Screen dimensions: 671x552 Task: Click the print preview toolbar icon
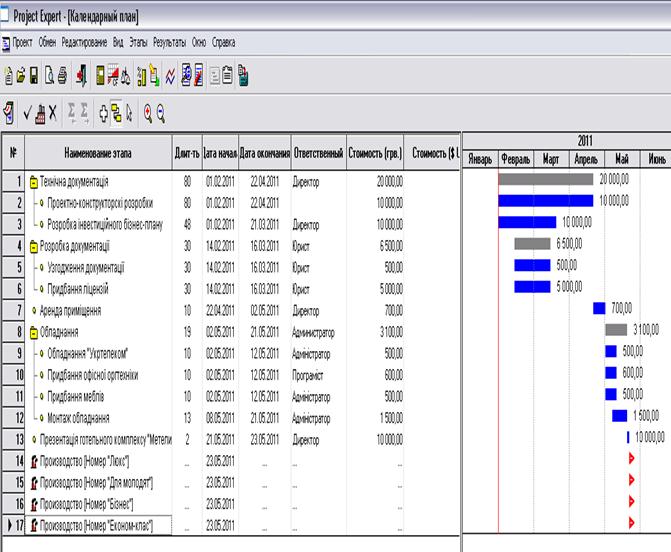(x=48, y=74)
